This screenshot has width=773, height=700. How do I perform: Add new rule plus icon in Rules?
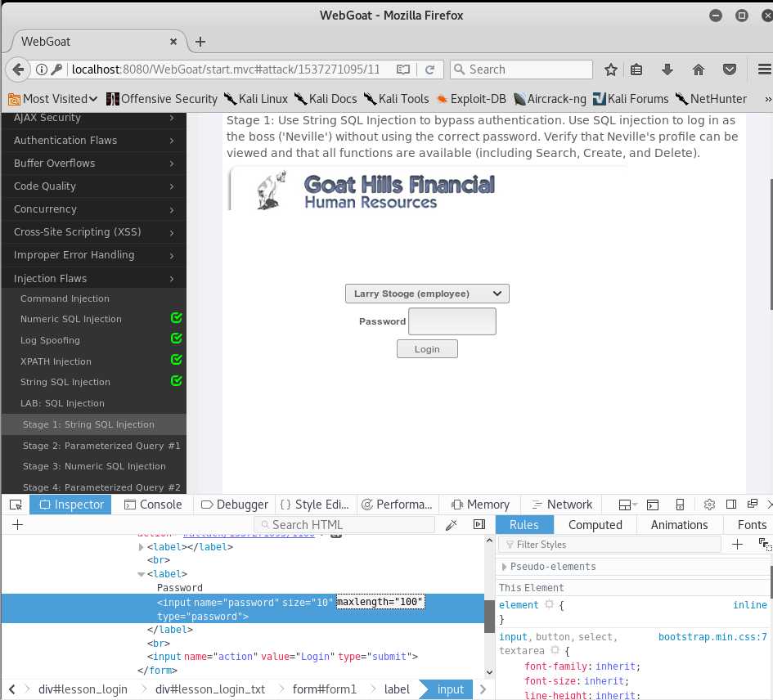pyautogui.click(x=738, y=545)
